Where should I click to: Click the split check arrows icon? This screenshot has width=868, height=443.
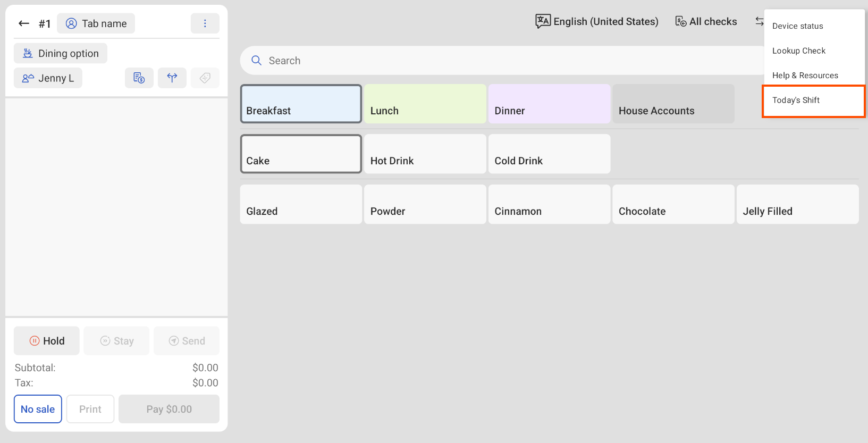172,78
